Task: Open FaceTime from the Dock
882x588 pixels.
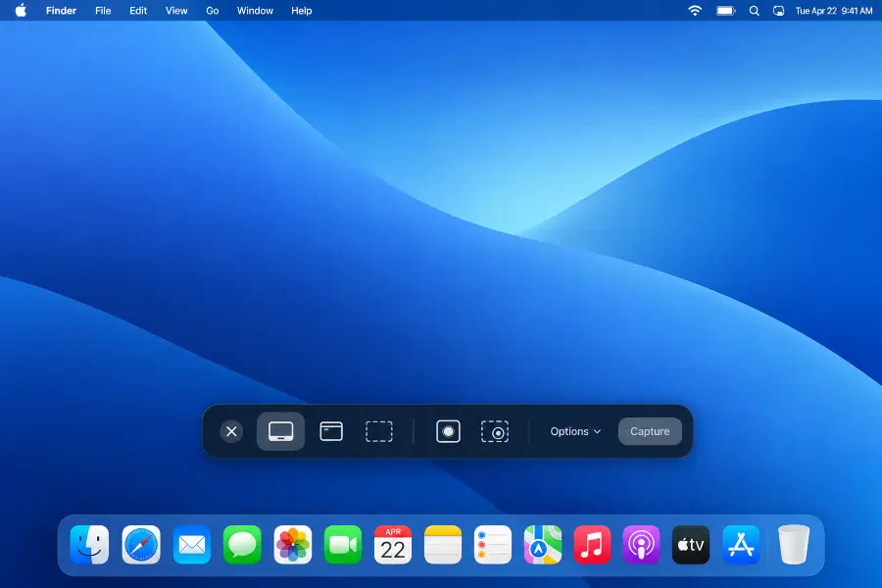Action: [343, 545]
